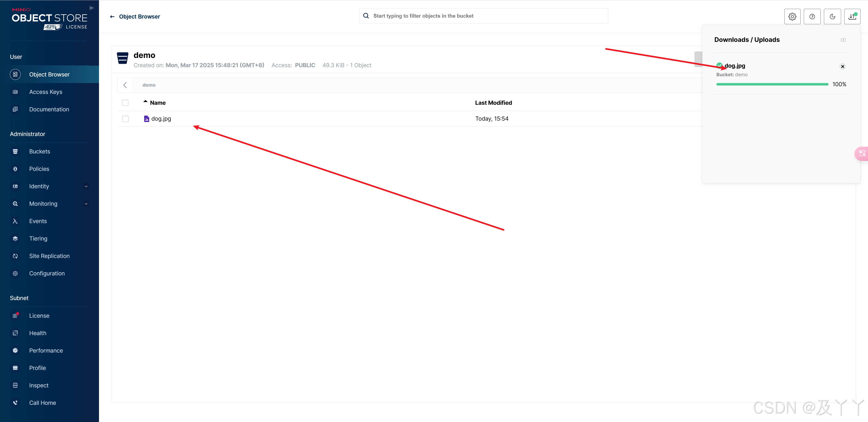Switch to dark mode with the moon icon

(832, 16)
